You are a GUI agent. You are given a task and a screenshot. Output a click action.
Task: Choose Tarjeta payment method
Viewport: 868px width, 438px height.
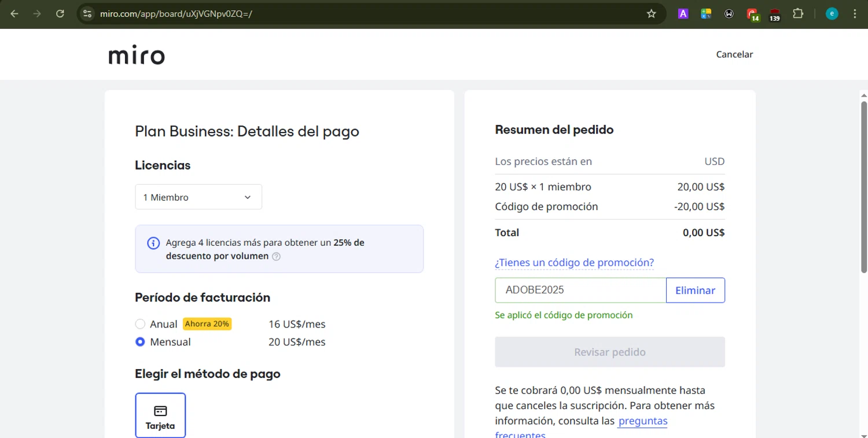point(160,415)
